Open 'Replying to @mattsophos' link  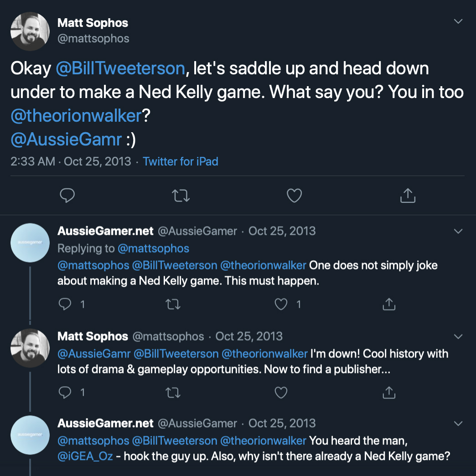coord(153,248)
